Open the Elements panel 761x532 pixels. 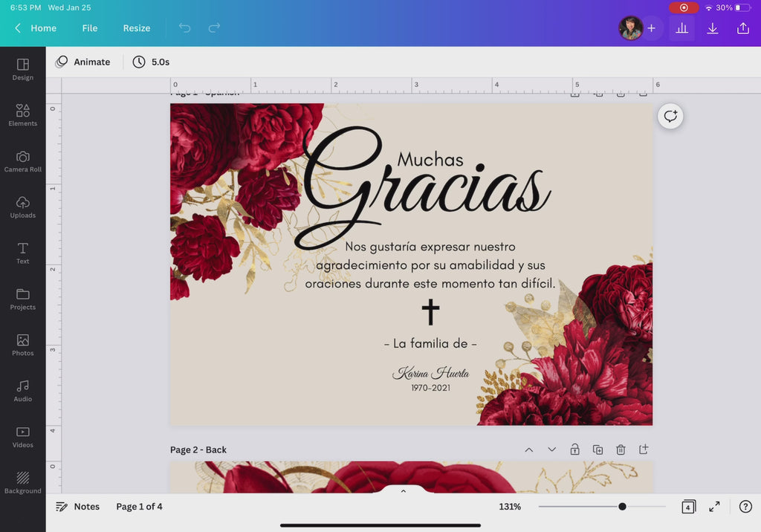[x=23, y=115]
